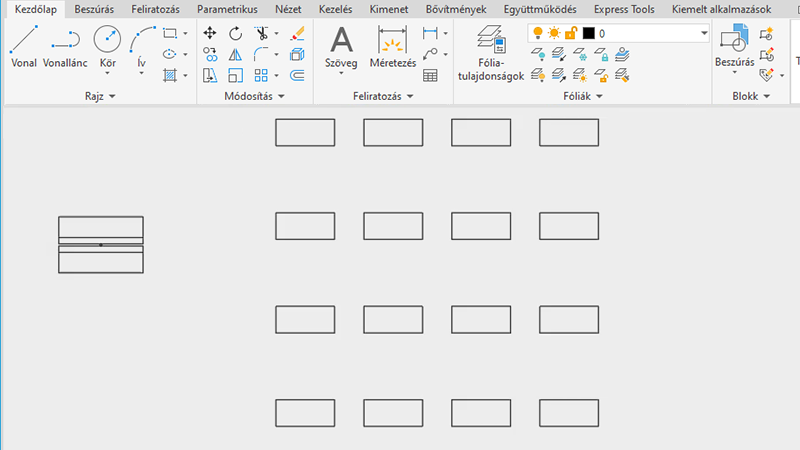The image size is (800, 450).
Task: Open the Kör options dropdown arrow
Action: coord(107,73)
